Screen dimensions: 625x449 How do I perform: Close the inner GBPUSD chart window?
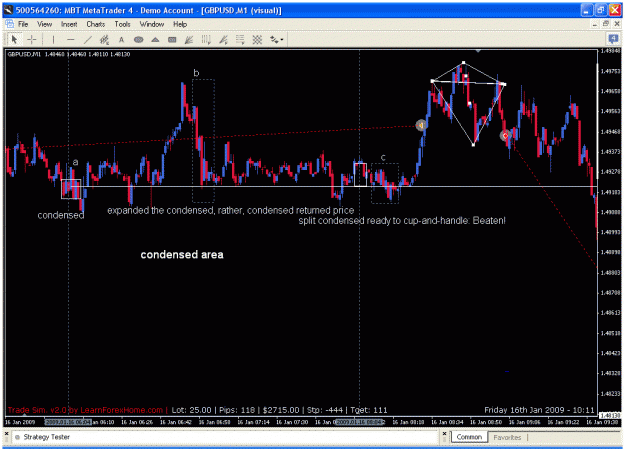[x=617, y=24]
